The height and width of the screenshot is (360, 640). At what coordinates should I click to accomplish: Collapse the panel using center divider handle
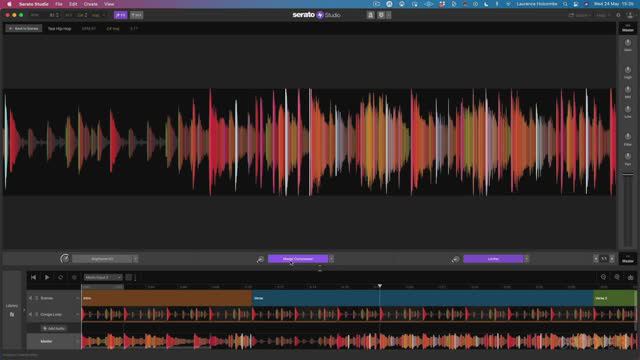320,267
